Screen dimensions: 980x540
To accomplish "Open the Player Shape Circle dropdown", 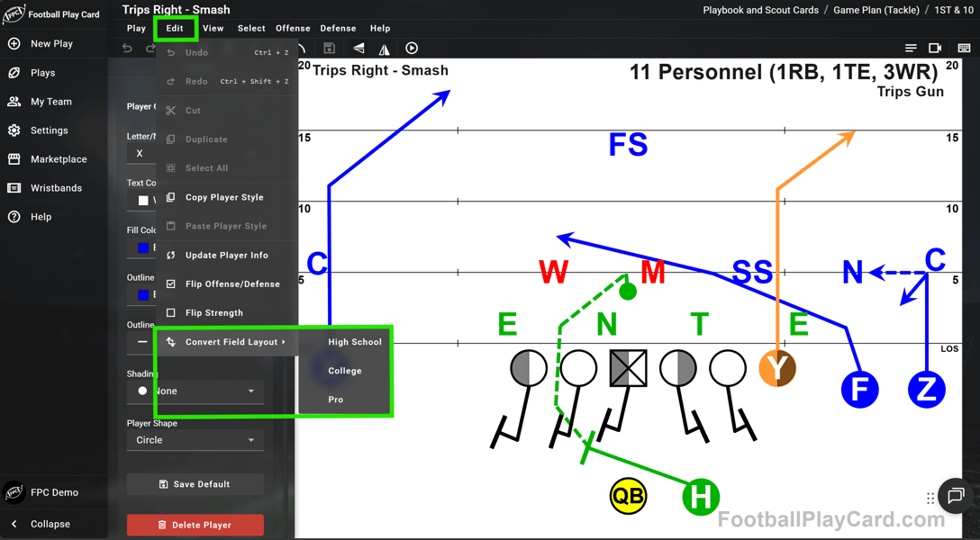I will coord(195,440).
